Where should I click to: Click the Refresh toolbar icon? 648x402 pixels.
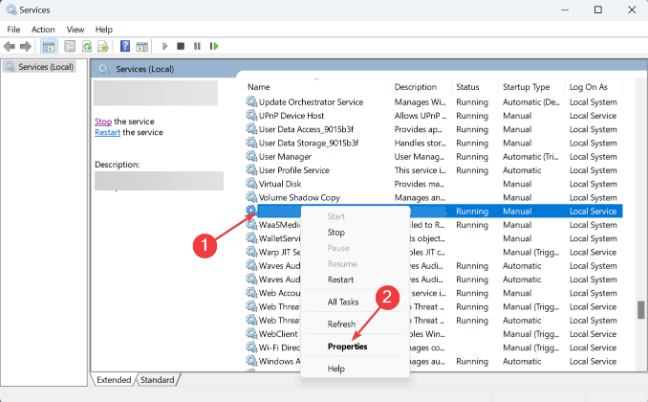pos(88,46)
